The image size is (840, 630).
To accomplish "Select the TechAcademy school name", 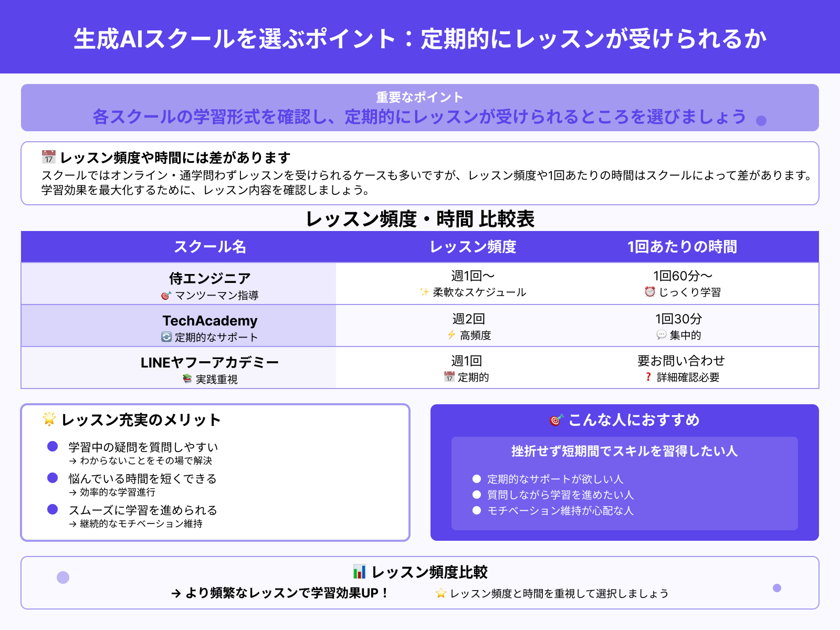I will [x=210, y=321].
